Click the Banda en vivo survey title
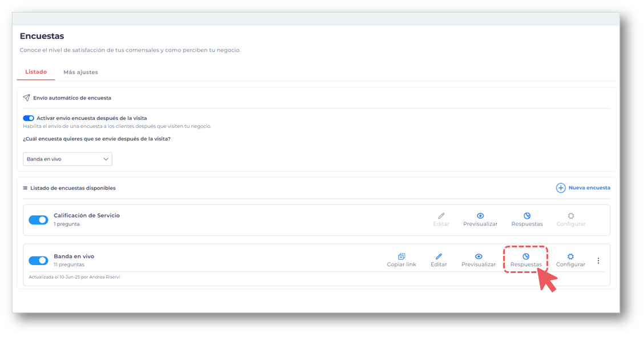The height and width of the screenshot is (337, 644). point(74,256)
